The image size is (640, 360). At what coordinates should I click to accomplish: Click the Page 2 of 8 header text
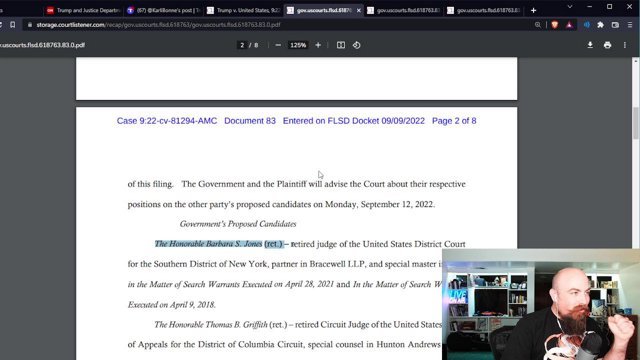click(454, 121)
